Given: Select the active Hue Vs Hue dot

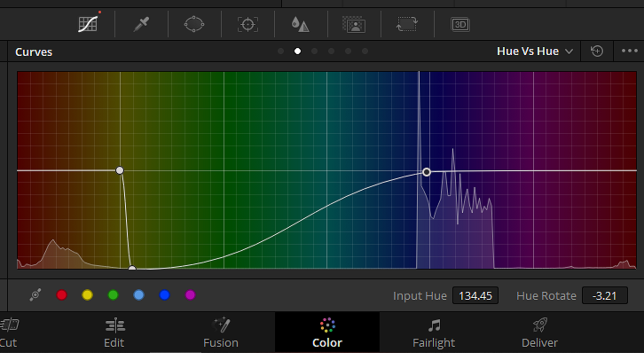Looking at the screenshot, I should click(x=298, y=51).
